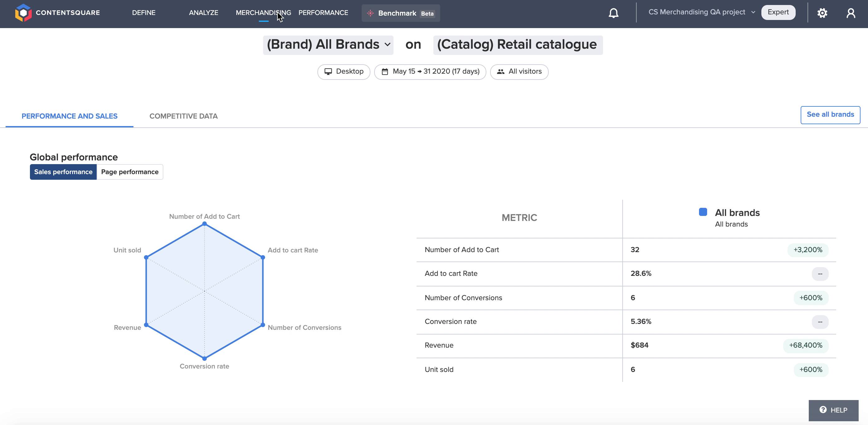Click the 28.6% add to cart rate value

pyautogui.click(x=641, y=274)
